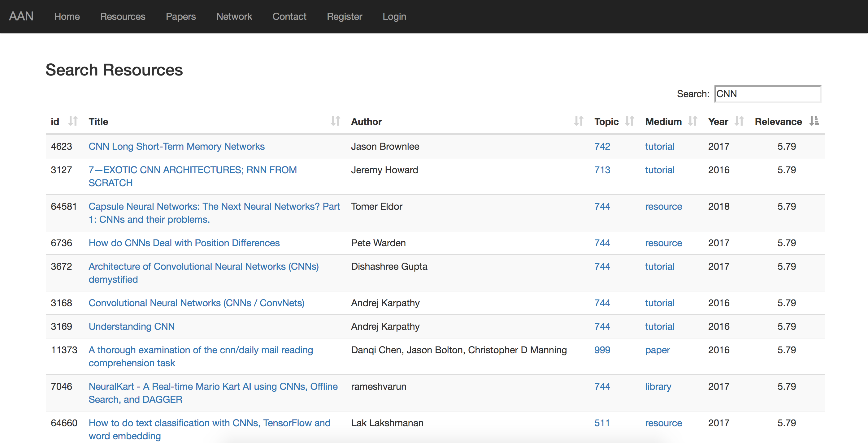Select author cell Pete Warden
This screenshot has width=868, height=443.
pyautogui.click(x=378, y=243)
